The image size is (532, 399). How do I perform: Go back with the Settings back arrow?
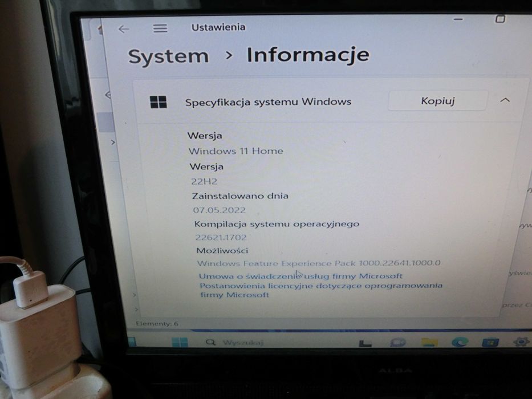(124, 29)
